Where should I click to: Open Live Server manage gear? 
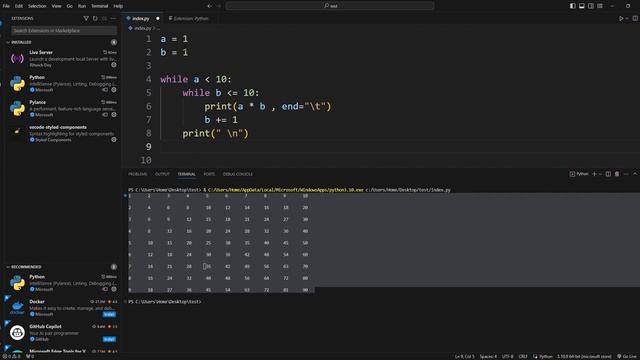pos(114,65)
